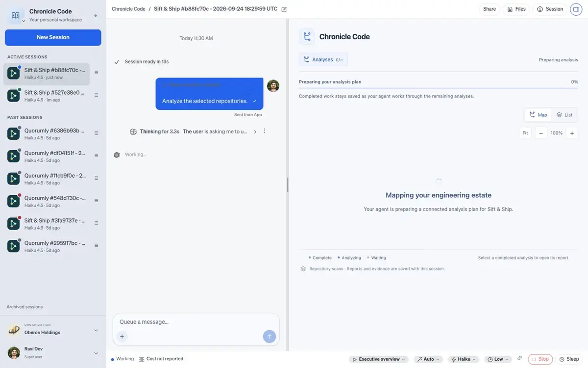Click the Share button
This screenshot has height=368, width=588.
490,9
